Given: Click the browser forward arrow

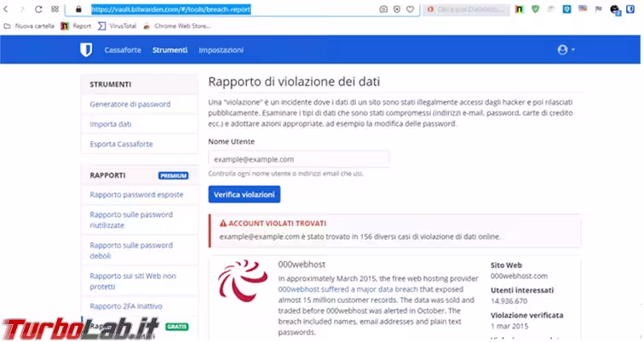Looking at the screenshot, I should 22,9.
